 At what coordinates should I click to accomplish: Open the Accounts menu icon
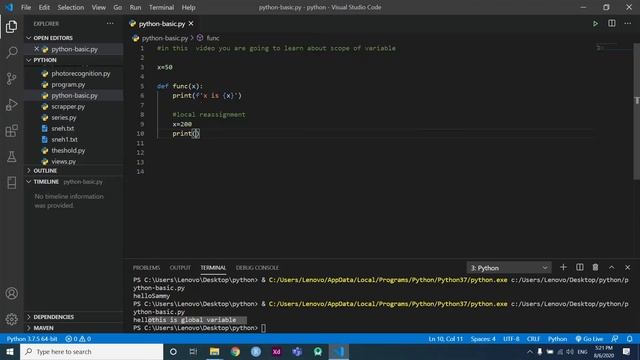(11, 293)
